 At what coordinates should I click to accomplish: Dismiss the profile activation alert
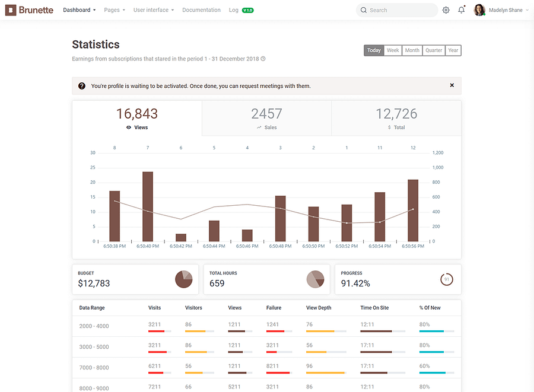[x=452, y=85]
